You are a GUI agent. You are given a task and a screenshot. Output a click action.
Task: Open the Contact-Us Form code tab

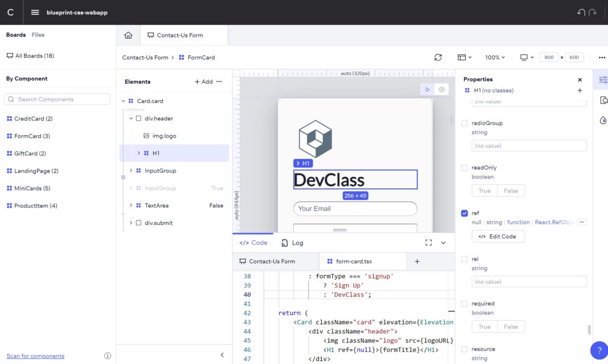pyautogui.click(x=273, y=261)
